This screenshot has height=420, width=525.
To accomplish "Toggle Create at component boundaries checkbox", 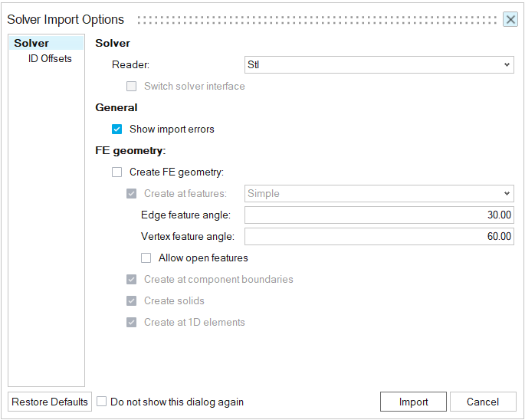I will tap(132, 280).
